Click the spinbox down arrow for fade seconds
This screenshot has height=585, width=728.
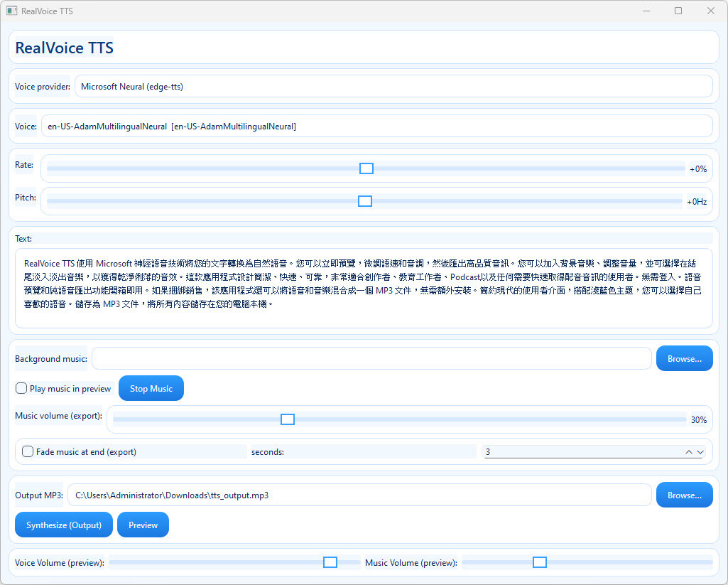tap(700, 452)
